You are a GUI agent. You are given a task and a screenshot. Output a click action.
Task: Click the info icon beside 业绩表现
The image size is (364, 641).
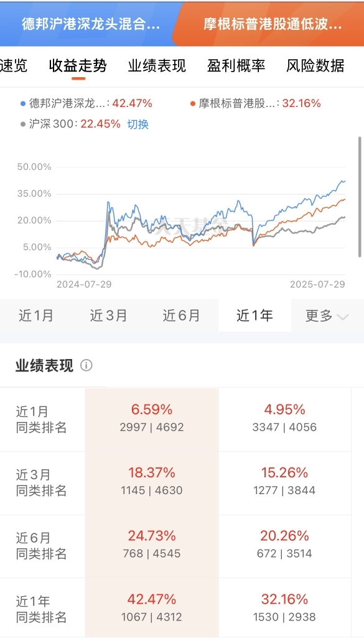(x=86, y=365)
